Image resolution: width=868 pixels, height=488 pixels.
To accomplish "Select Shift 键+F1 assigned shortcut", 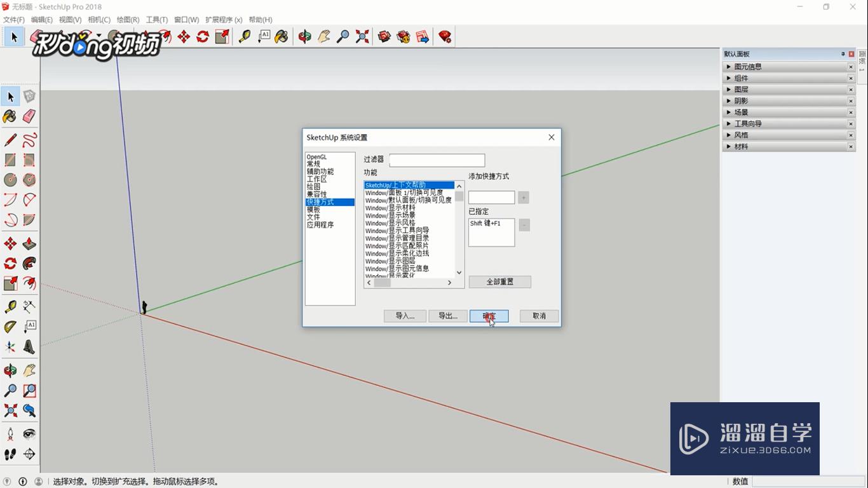I will click(x=485, y=224).
